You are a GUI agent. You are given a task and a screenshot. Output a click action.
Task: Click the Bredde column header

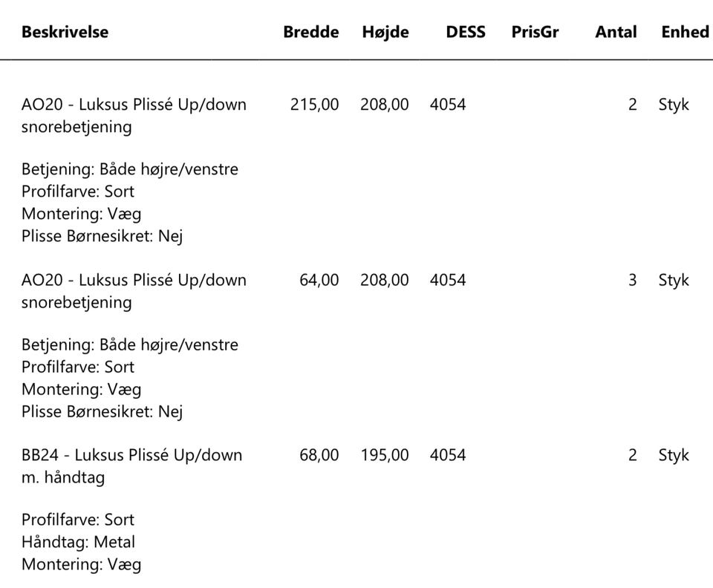point(311,32)
